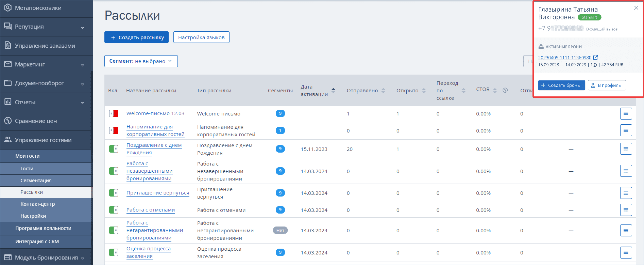Image resolution: width=644 pixels, height=265 pixels.
Task: Disable the Поздравление с днем Рождения toggle
Action: tap(114, 149)
